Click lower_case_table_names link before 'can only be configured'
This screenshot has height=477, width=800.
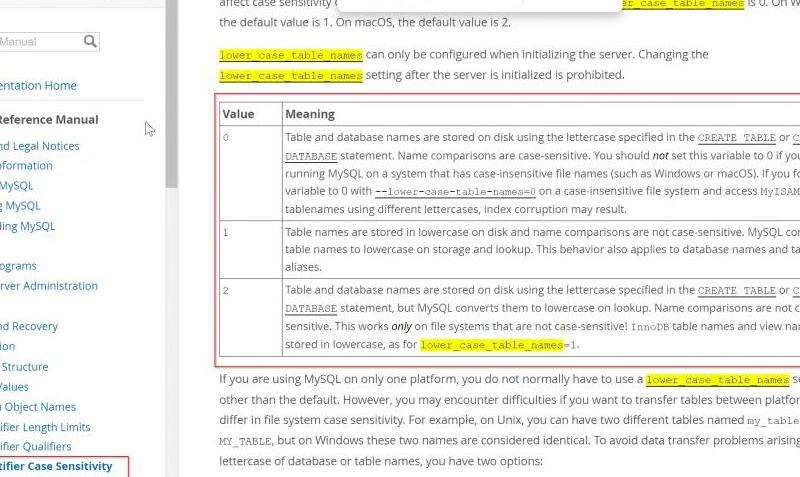click(291, 55)
